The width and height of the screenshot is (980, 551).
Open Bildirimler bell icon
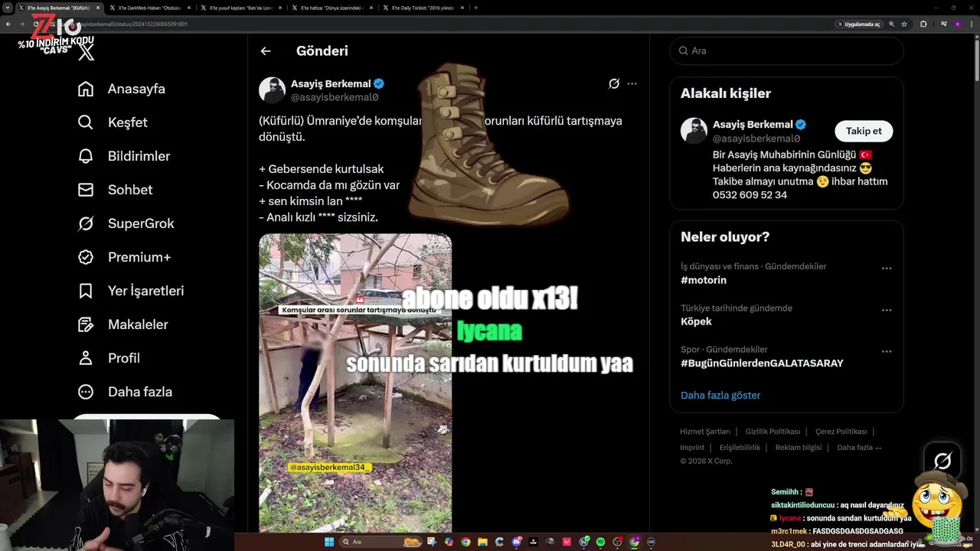coord(86,156)
